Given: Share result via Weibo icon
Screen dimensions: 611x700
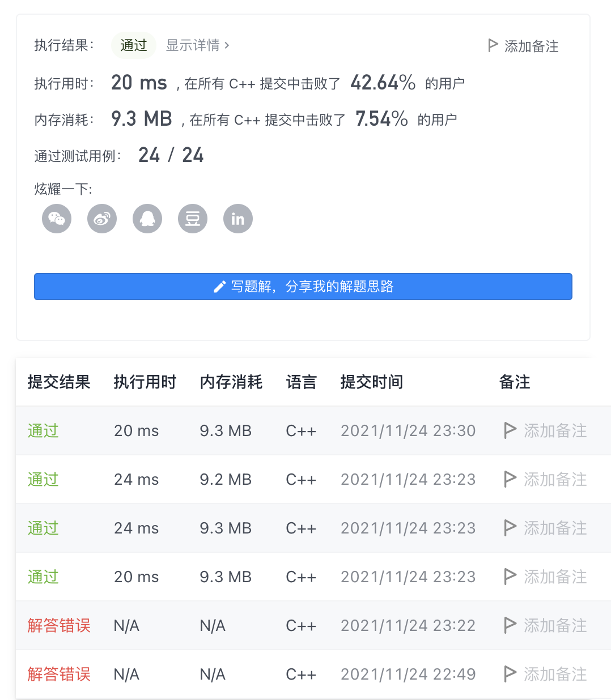Looking at the screenshot, I should pos(101,218).
